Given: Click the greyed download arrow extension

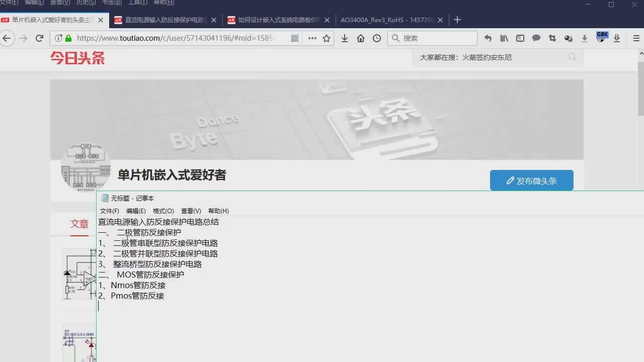Looking at the screenshot, I should pyautogui.click(x=585, y=38).
